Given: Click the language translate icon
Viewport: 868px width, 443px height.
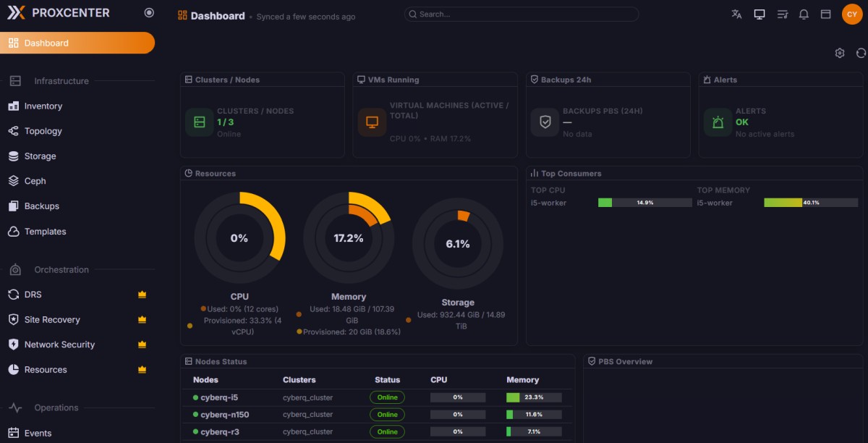Looking at the screenshot, I should (x=736, y=14).
